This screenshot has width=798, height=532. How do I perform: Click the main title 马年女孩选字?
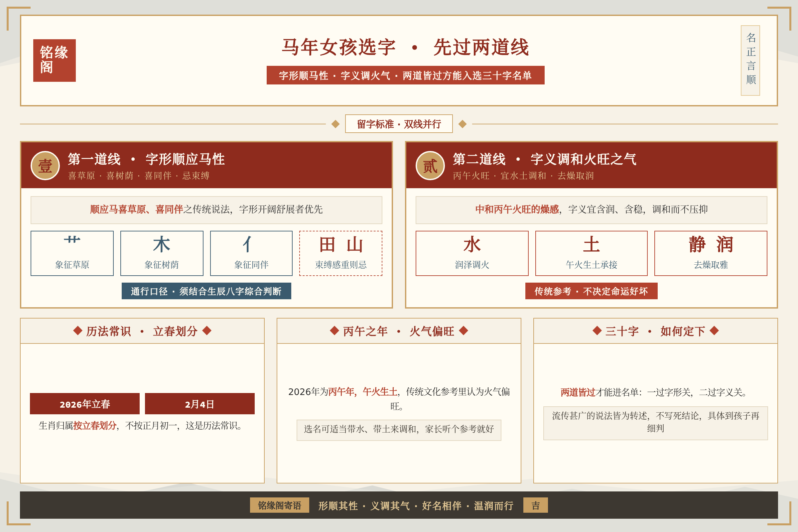[x=405, y=47]
